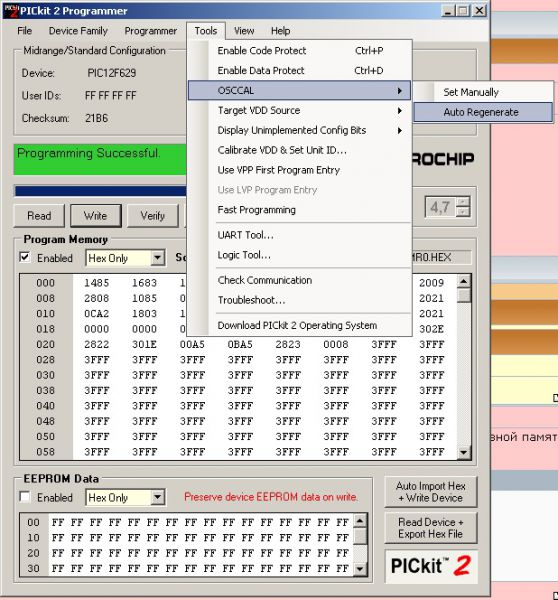Decrease VDD value with down arrow
This screenshot has width=558, height=600.
coord(463,212)
